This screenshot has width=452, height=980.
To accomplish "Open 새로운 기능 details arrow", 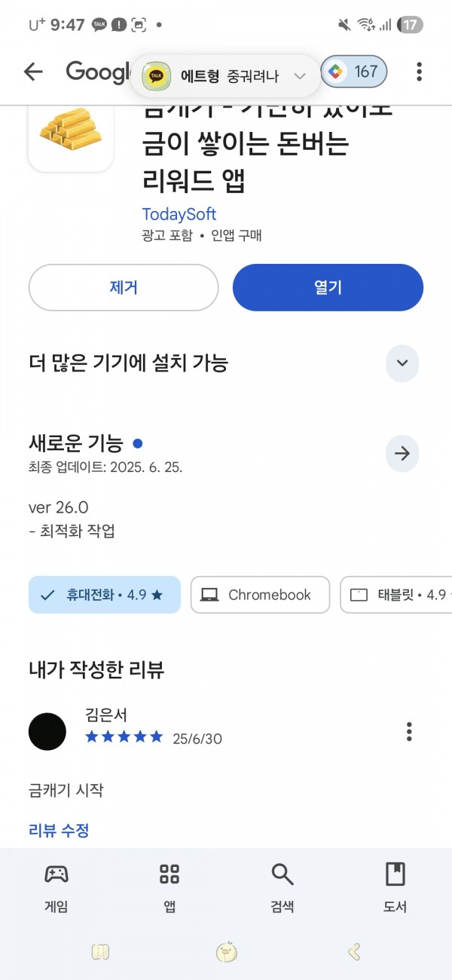I will 402,453.
